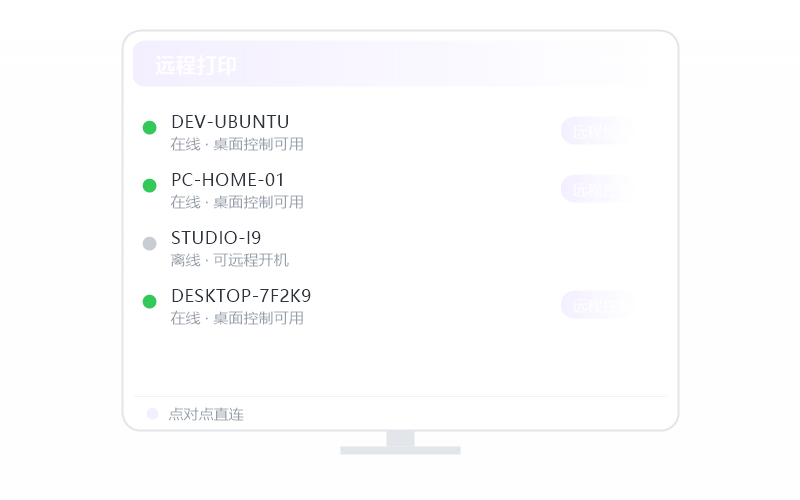Screen dimensions: 800x500
Task: Launch 远程控制 on DESKTOP-7F2K9
Action: click(x=598, y=305)
